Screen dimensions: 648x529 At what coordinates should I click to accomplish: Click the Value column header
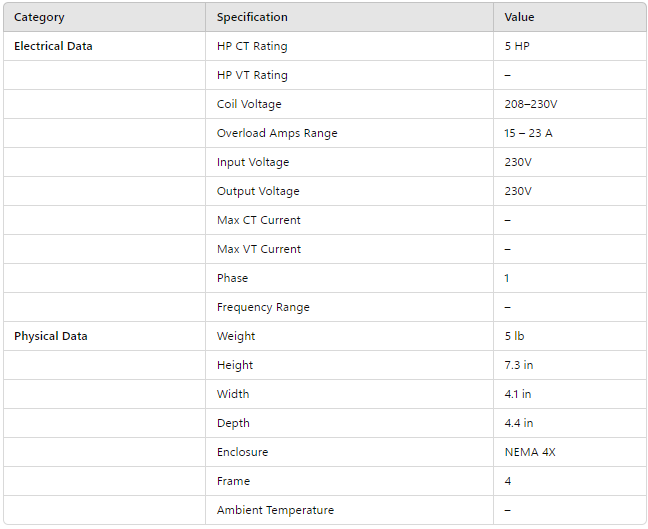pyautogui.click(x=519, y=17)
